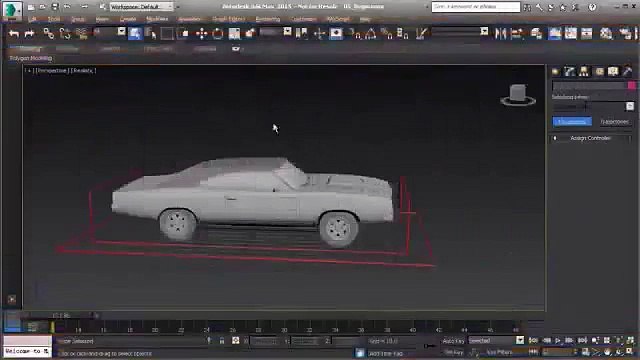Open the Render Setup icon

pyautogui.click(x=625, y=33)
